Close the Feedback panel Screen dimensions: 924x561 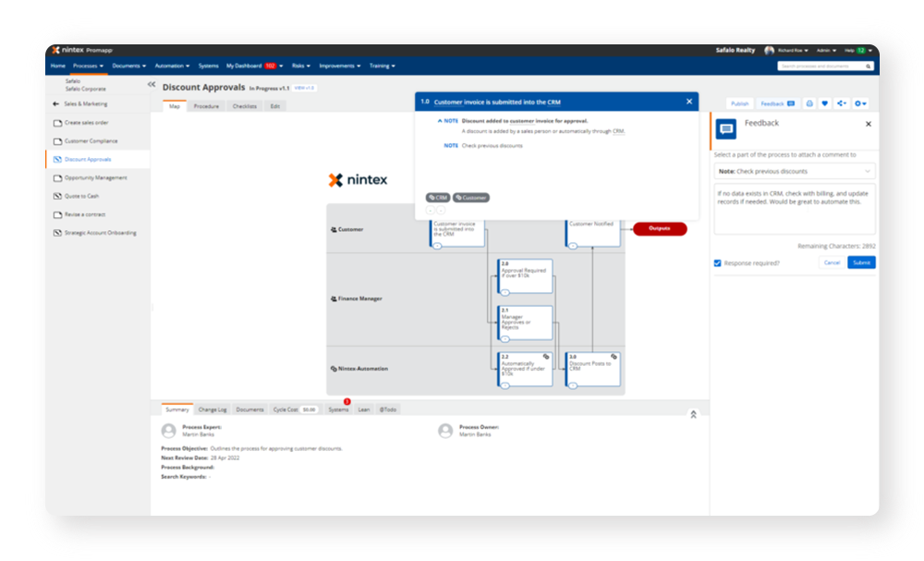pyautogui.click(x=868, y=124)
